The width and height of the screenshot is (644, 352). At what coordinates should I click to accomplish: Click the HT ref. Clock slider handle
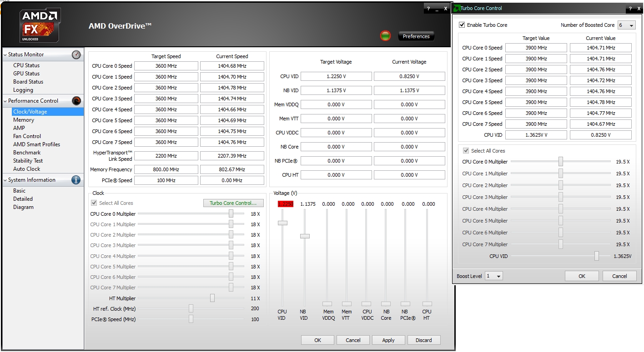click(191, 309)
